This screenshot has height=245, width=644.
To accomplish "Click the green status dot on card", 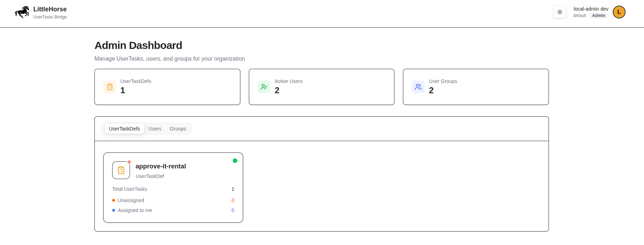I will [x=235, y=161].
